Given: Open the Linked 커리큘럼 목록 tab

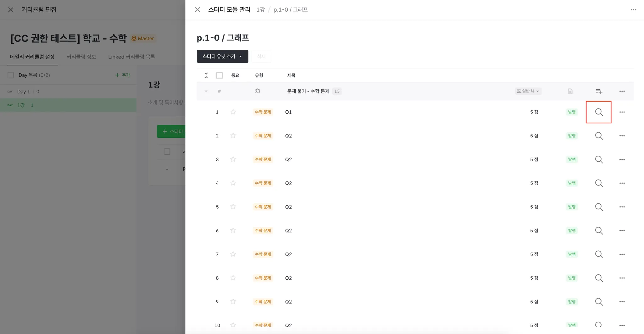Looking at the screenshot, I should coord(131,57).
